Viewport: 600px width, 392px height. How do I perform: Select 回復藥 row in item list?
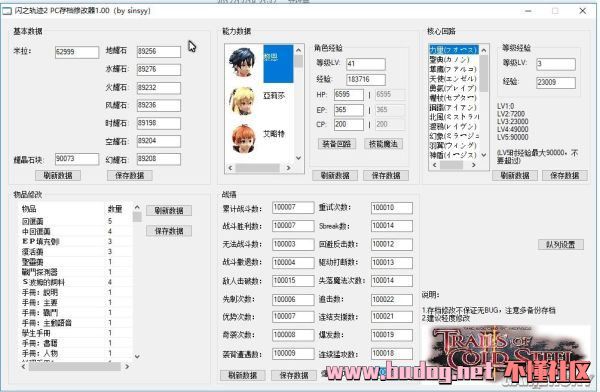point(75,221)
